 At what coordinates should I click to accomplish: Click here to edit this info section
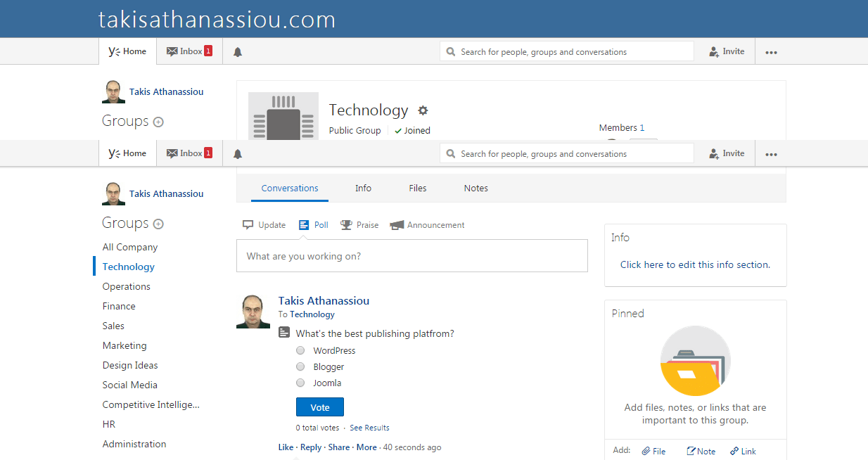pos(695,265)
